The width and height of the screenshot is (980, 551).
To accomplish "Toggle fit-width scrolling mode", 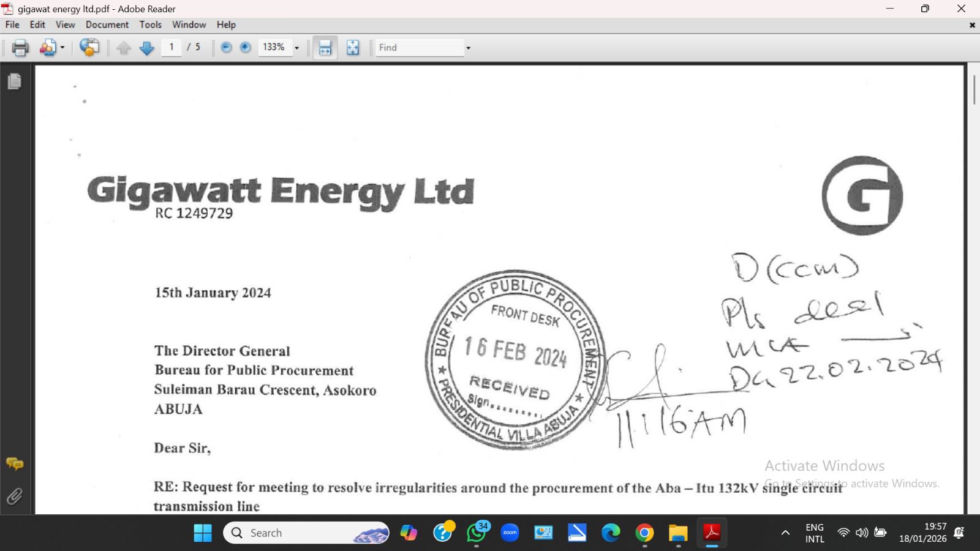I will pyautogui.click(x=325, y=48).
